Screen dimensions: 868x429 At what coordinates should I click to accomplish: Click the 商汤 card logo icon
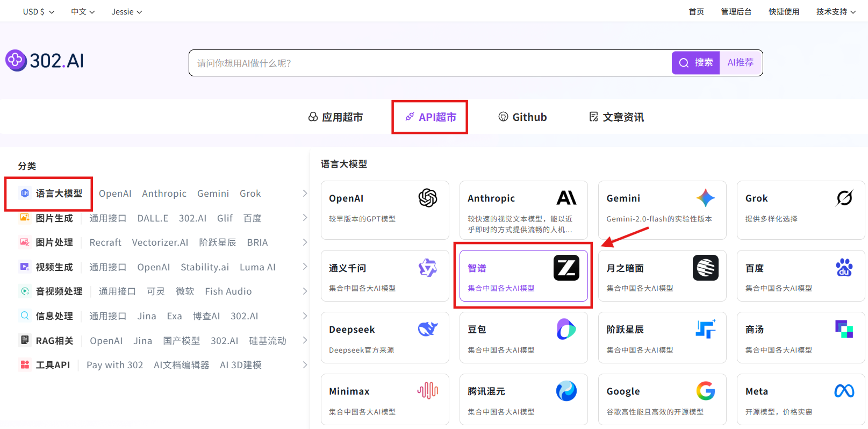pos(844,329)
